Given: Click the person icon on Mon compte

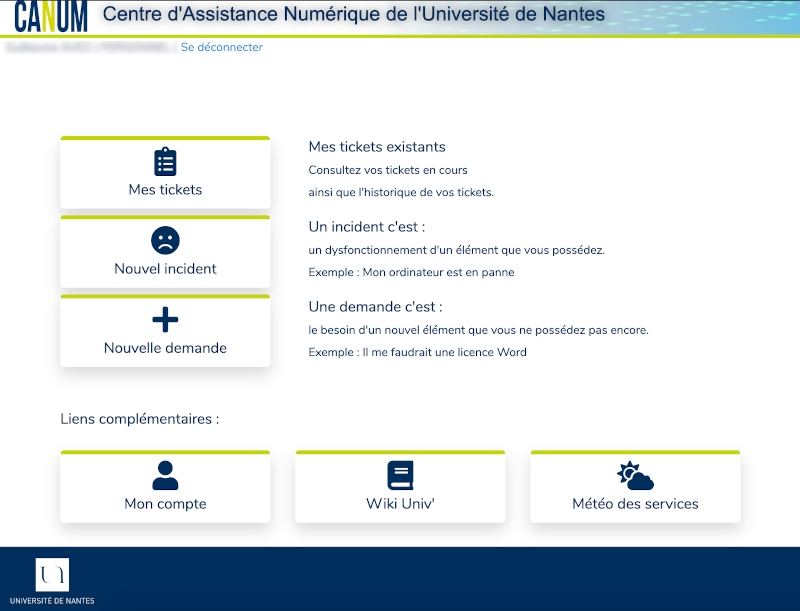Looking at the screenshot, I should [x=165, y=473].
